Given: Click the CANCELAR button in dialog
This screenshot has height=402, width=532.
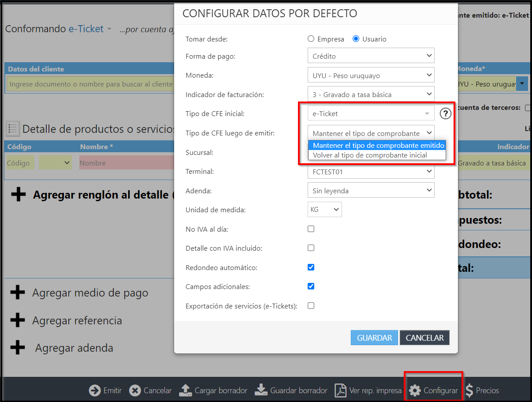Looking at the screenshot, I should pyautogui.click(x=424, y=338).
